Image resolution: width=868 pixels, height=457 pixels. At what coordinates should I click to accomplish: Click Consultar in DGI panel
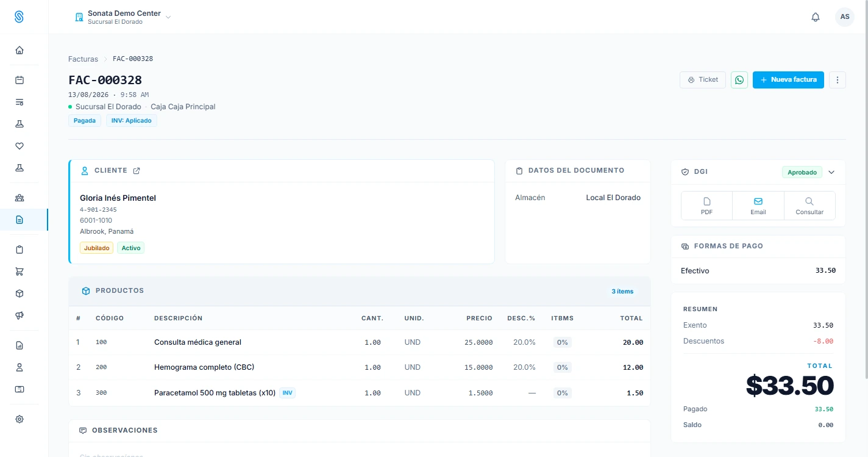[809, 206]
